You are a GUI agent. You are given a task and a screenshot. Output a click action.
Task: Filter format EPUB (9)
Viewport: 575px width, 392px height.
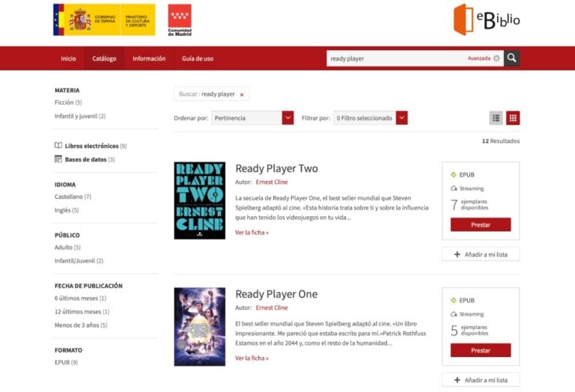tap(66, 362)
